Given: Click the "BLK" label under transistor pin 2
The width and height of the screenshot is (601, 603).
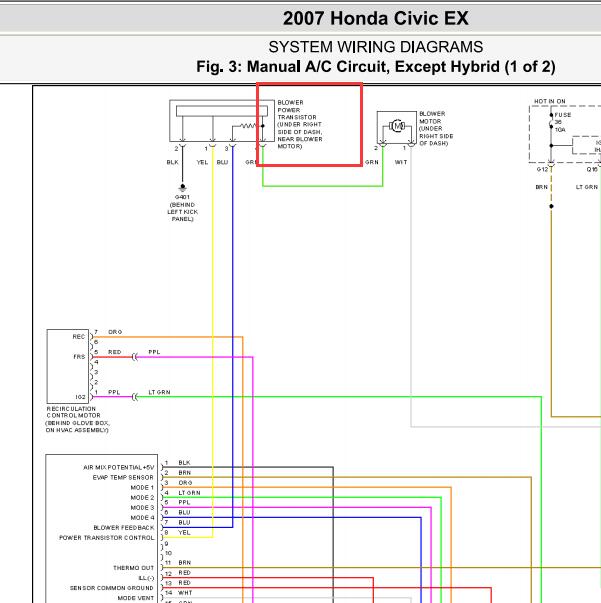Looking at the screenshot, I should coord(173,162).
